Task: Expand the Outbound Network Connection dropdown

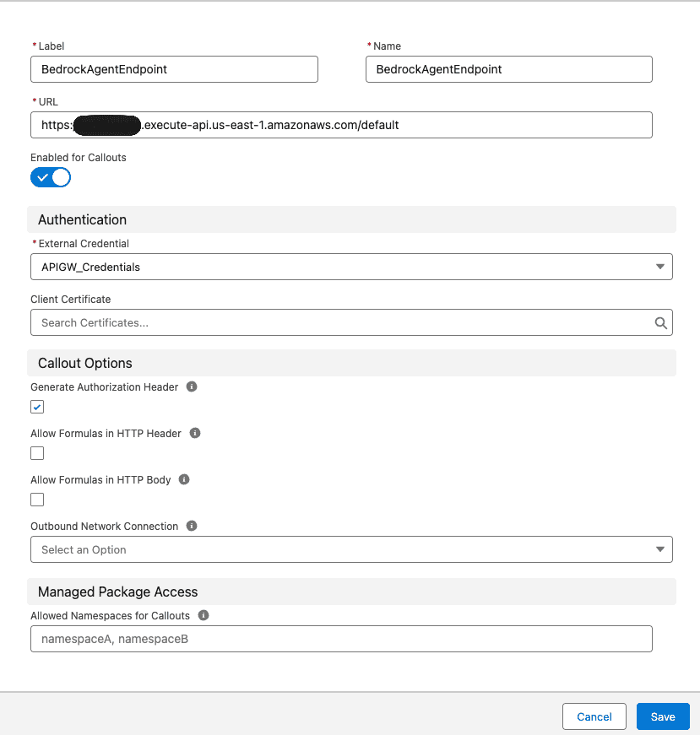Action: [351, 549]
